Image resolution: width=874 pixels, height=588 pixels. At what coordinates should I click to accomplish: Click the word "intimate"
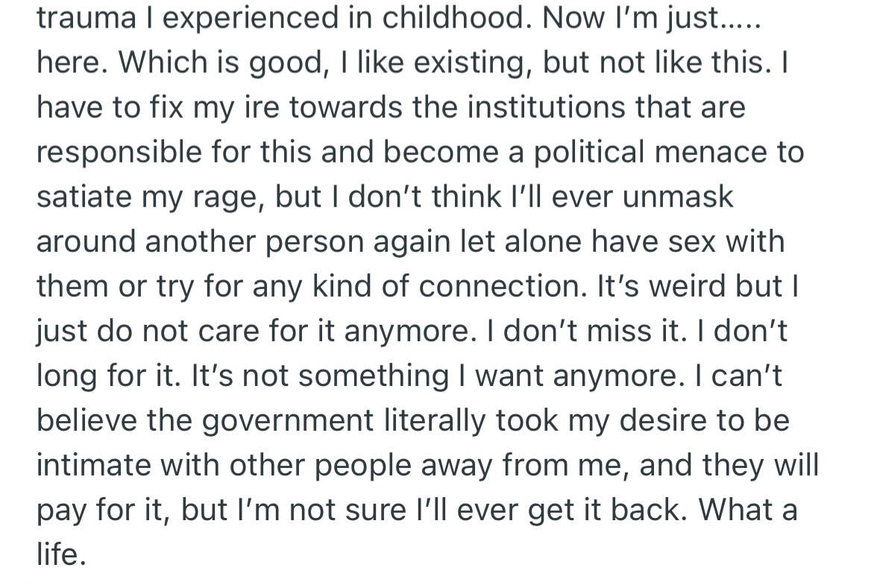tap(93, 465)
